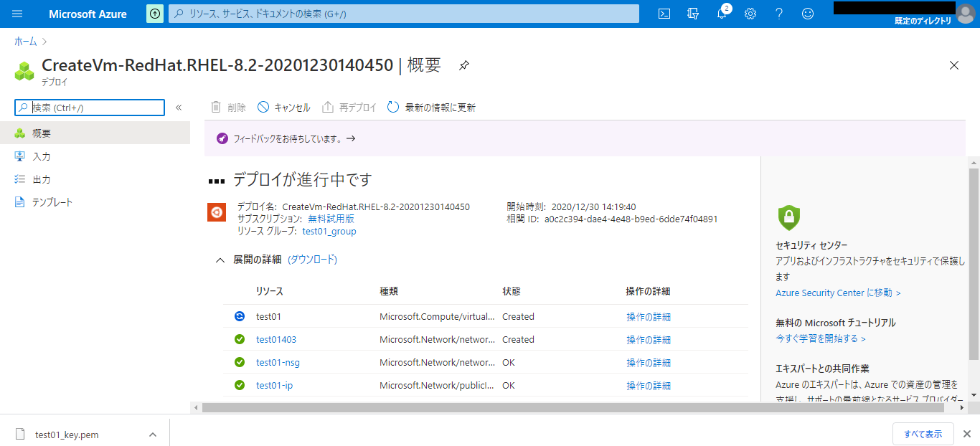
Task: Click the vertical scrollbar of the details pane
Action: (x=974, y=264)
